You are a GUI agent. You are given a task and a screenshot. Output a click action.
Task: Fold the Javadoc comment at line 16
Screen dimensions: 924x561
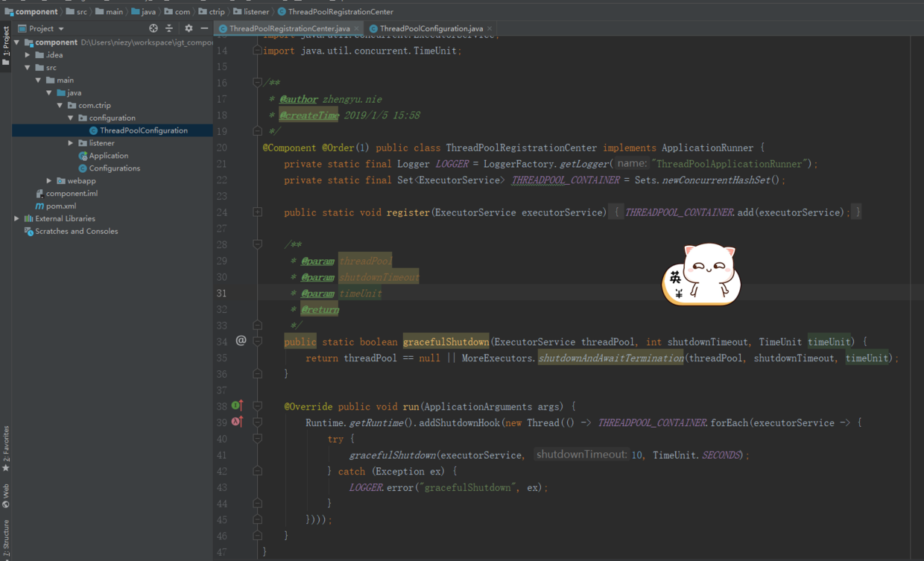tap(257, 83)
